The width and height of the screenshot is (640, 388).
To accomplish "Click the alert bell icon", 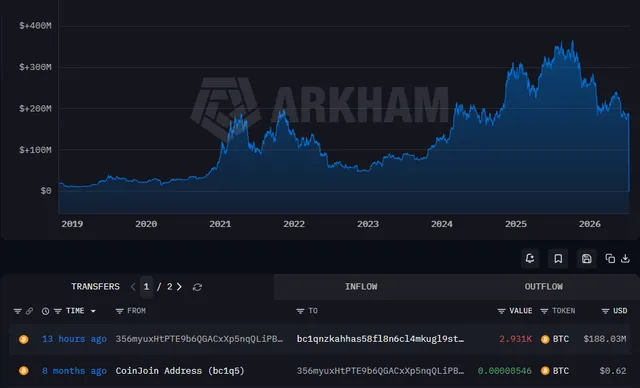I will (530, 259).
